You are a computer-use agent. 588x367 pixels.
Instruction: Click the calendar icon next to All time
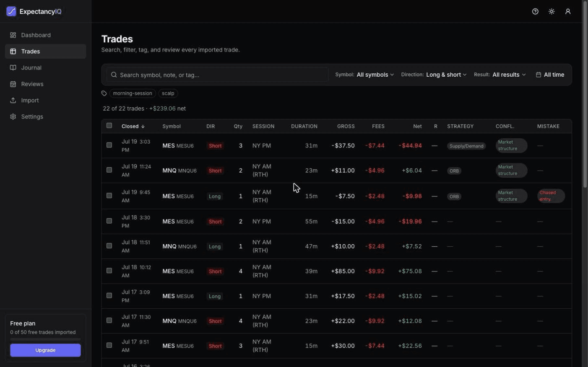(539, 75)
